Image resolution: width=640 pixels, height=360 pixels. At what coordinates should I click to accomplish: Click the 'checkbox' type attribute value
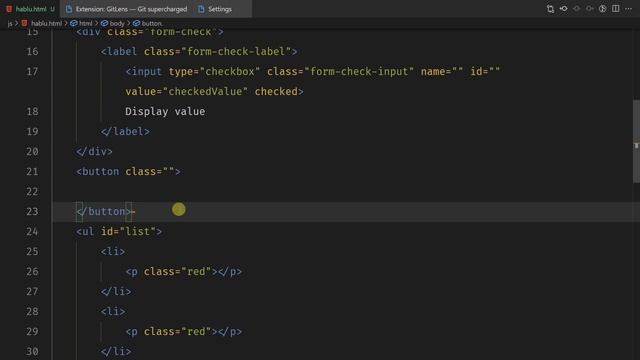[230, 71]
